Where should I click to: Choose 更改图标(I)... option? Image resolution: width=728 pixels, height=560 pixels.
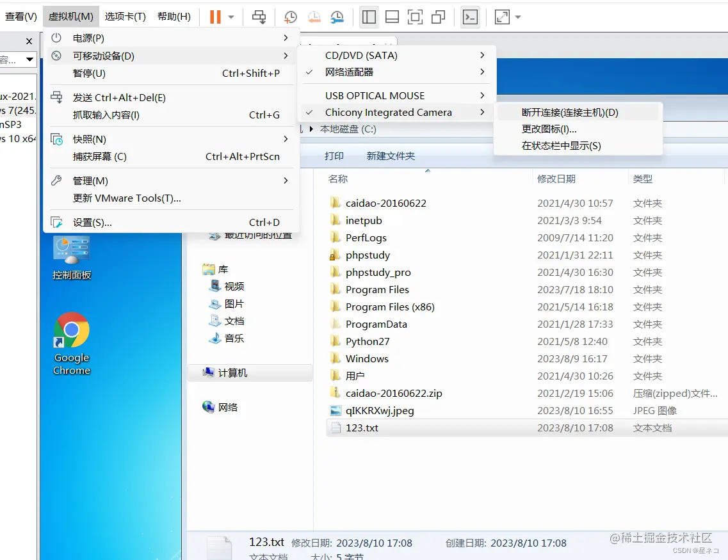(x=578, y=129)
